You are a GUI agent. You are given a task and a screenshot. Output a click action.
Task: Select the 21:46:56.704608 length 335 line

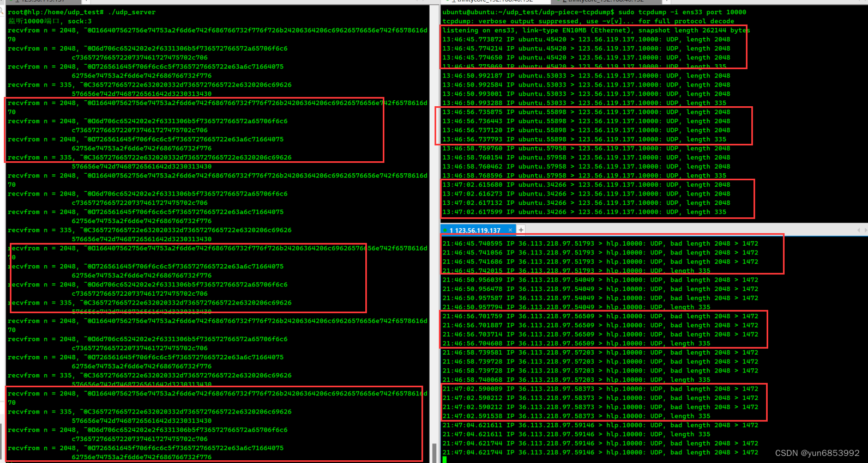tap(576, 343)
